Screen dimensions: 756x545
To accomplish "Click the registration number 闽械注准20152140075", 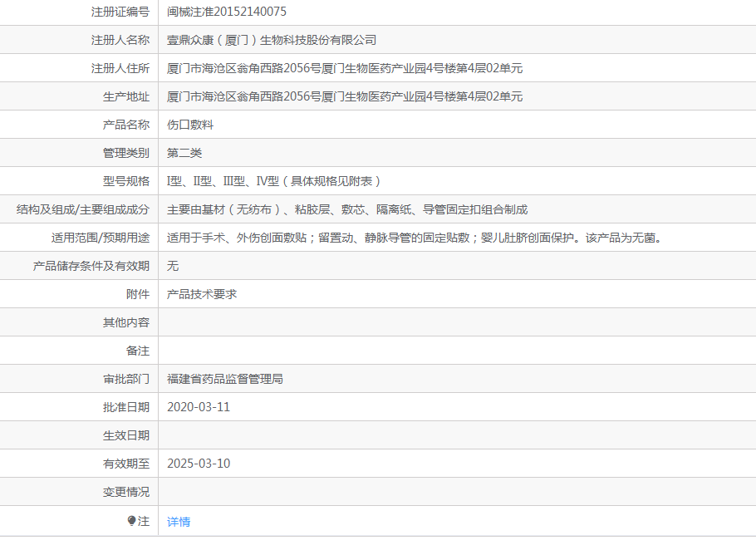I will click(x=227, y=12).
